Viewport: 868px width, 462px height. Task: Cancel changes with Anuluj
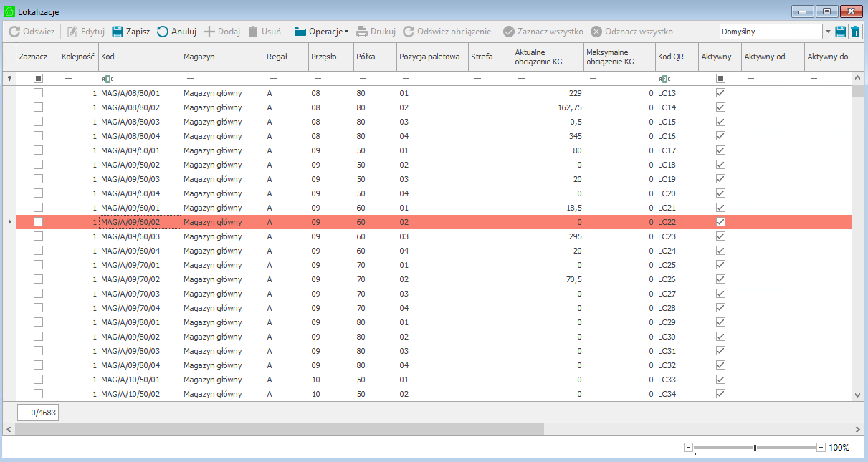(x=176, y=32)
